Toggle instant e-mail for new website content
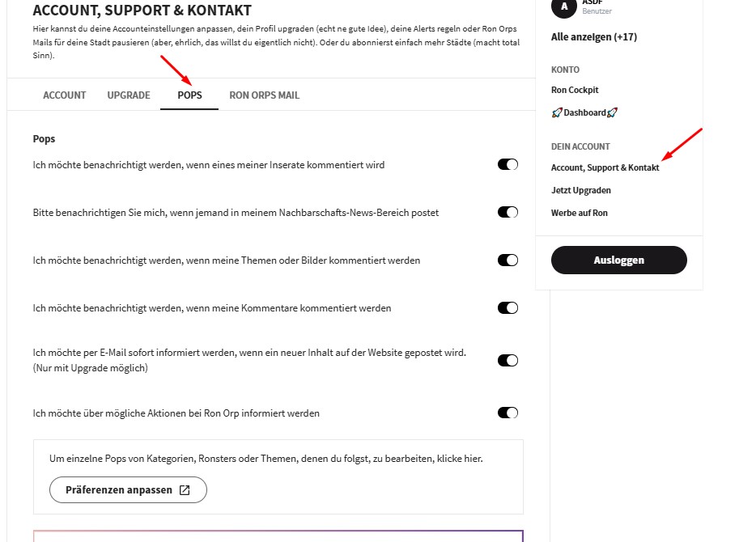 508,361
